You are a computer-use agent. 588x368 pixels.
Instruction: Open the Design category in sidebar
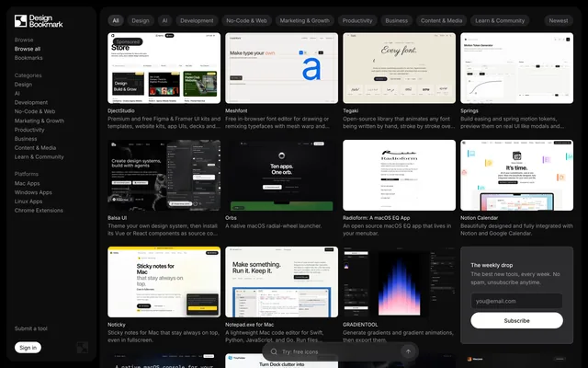(x=23, y=85)
